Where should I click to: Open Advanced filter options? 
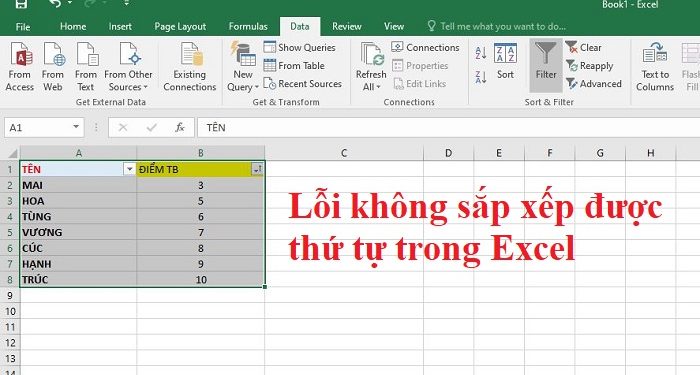(x=593, y=83)
